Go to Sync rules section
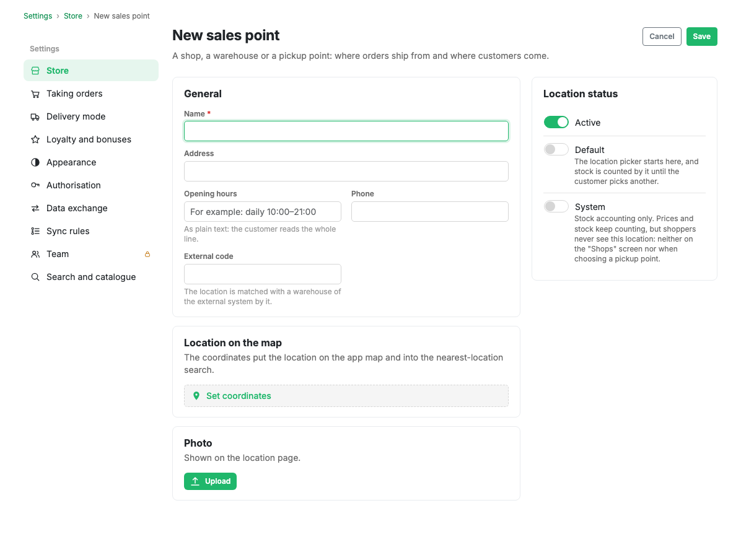Image resolution: width=741 pixels, height=560 pixels. [90, 231]
